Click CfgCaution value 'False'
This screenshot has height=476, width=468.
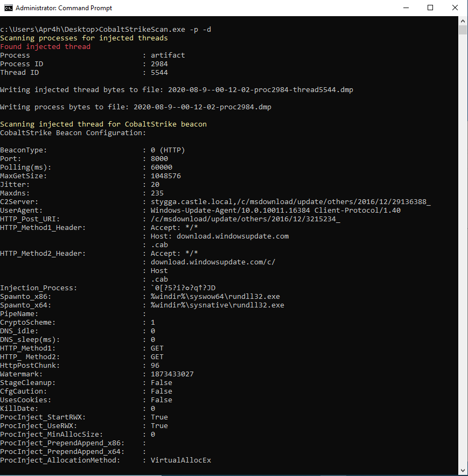(162, 391)
